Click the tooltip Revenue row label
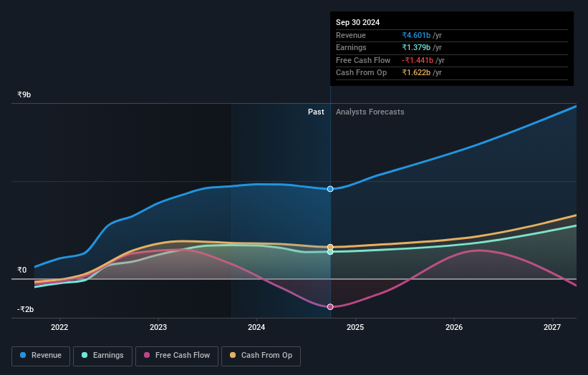Viewport: 588px width, 375px height. [351, 35]
